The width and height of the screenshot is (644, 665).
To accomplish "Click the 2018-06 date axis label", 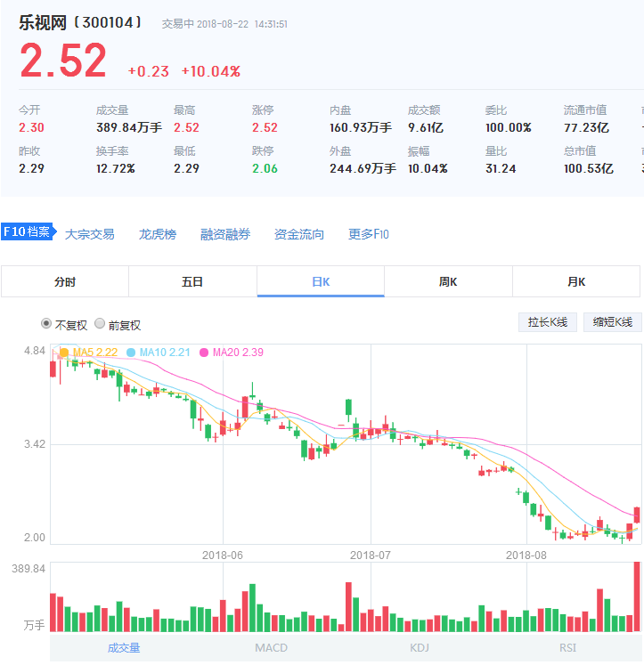I will [223, 556].
